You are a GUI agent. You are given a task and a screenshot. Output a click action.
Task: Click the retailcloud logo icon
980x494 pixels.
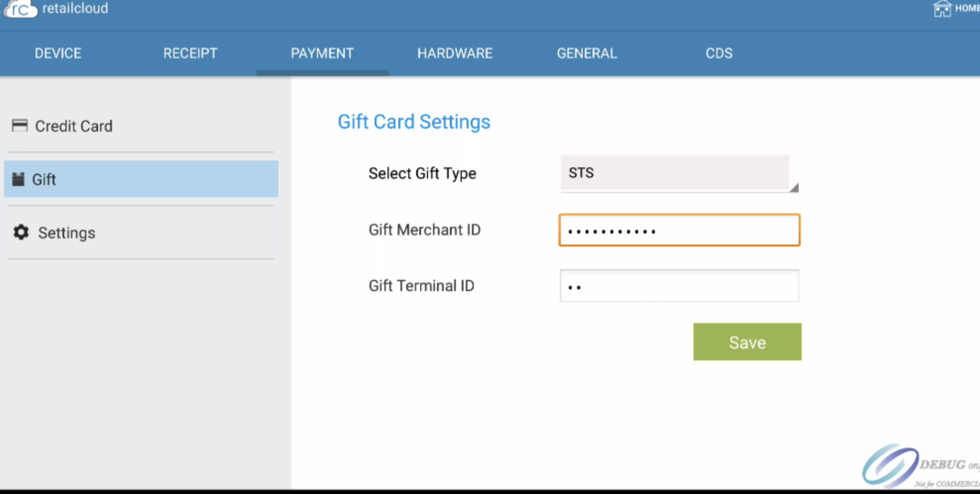click(x=21, y=9)
